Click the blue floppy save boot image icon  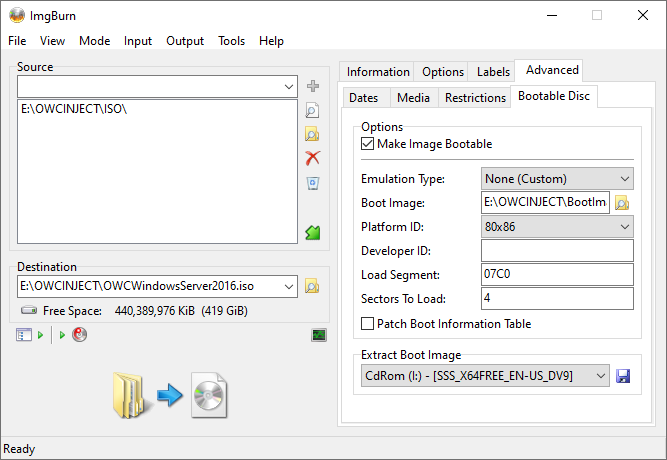623,376
